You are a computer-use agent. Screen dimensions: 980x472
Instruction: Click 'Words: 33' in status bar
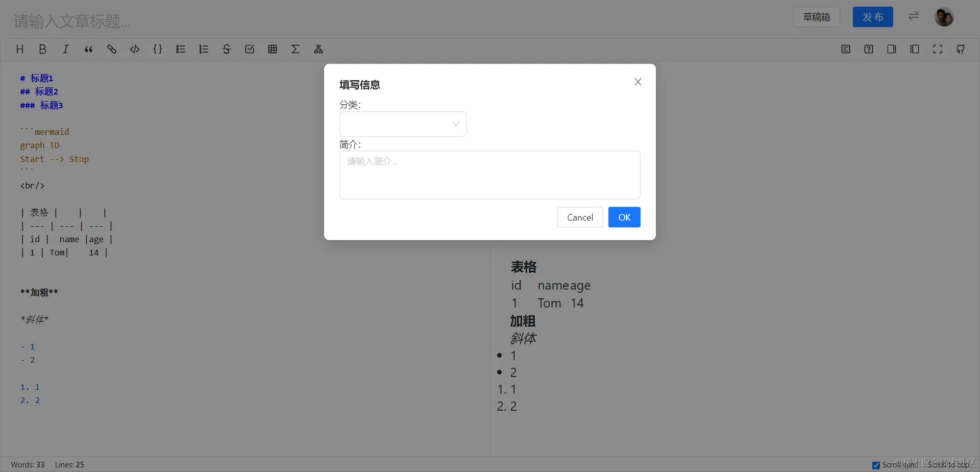click(28, 465)
